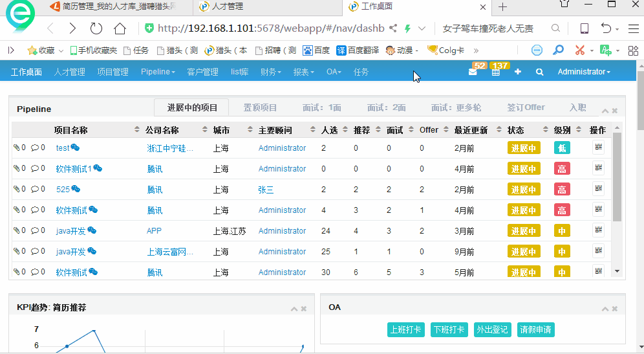The width and height of the screenshot is (644, 354).
Task: Click the plus icon in the navigation bar
Action: coord(518,72)
